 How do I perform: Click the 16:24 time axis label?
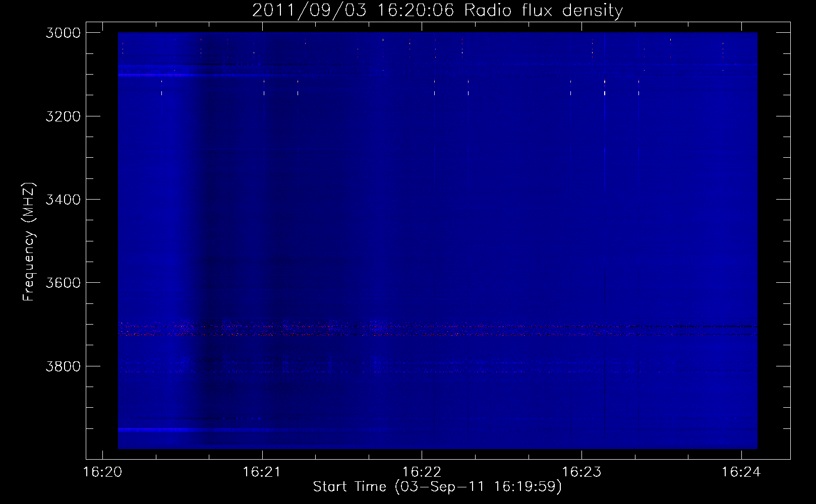point(741,472)
